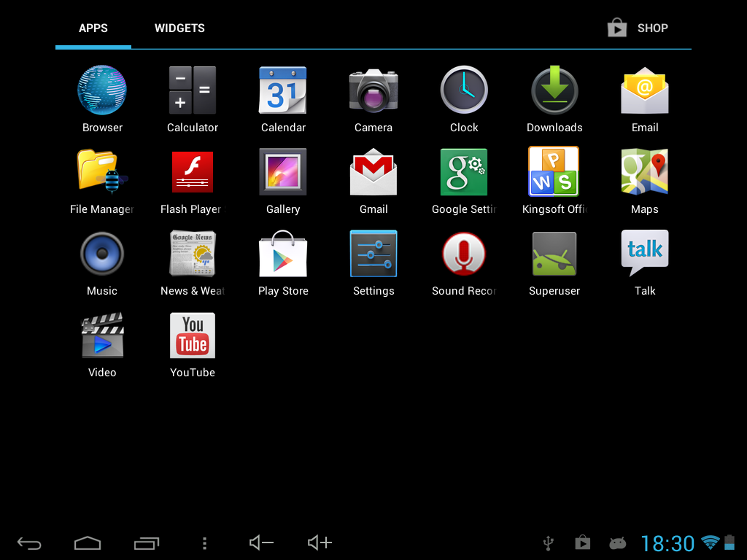Screen dimensions: 747x560
Task: Launch Kingsoft Office
Action: tap(554, 181)
